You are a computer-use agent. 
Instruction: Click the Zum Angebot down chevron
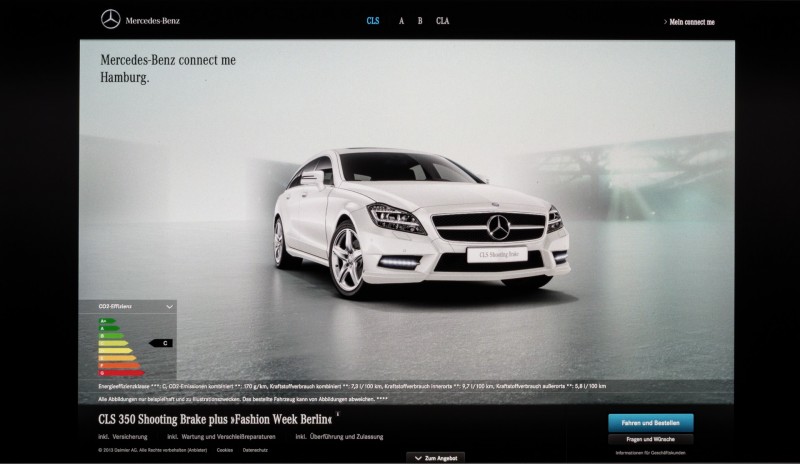[418, 458]
